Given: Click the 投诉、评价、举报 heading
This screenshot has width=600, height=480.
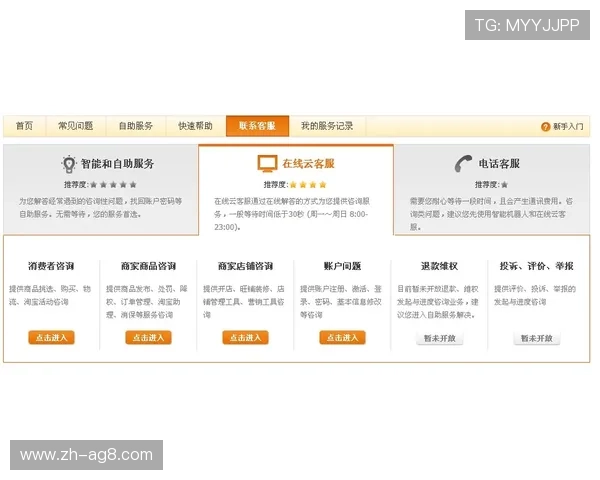Looking at the screenshot, I should [536, 266].
